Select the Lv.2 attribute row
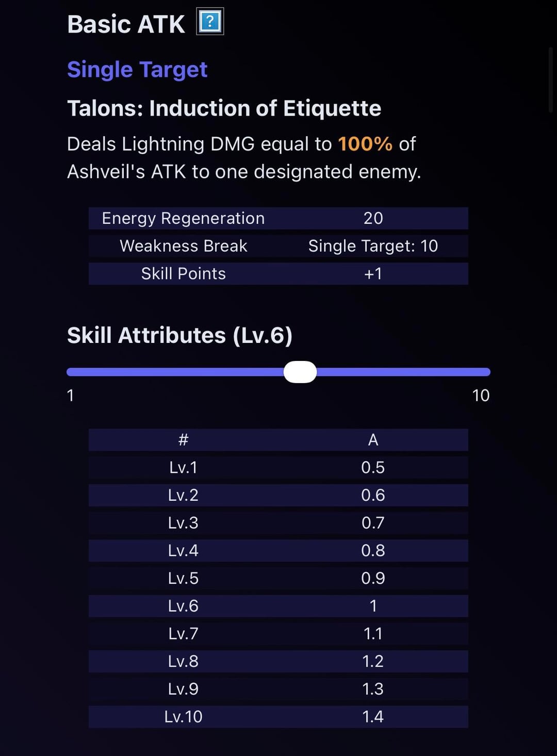557x756 pixels. [278, 495]
